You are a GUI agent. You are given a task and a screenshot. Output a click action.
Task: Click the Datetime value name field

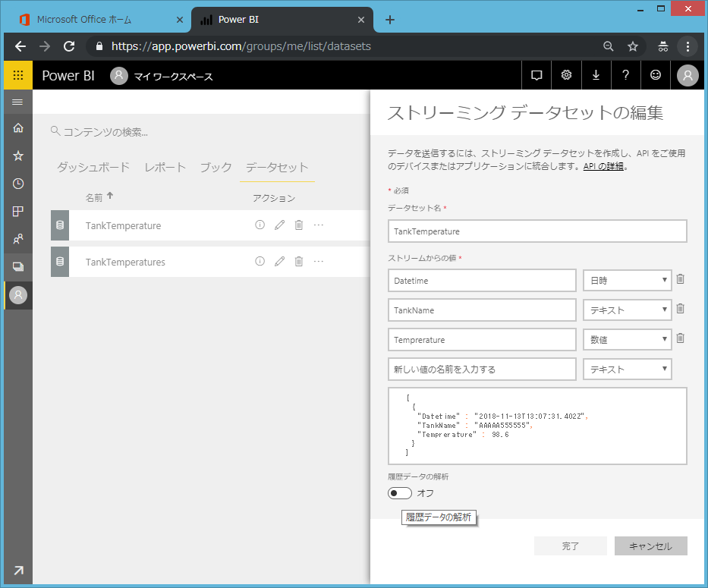(x=482, y=281)
